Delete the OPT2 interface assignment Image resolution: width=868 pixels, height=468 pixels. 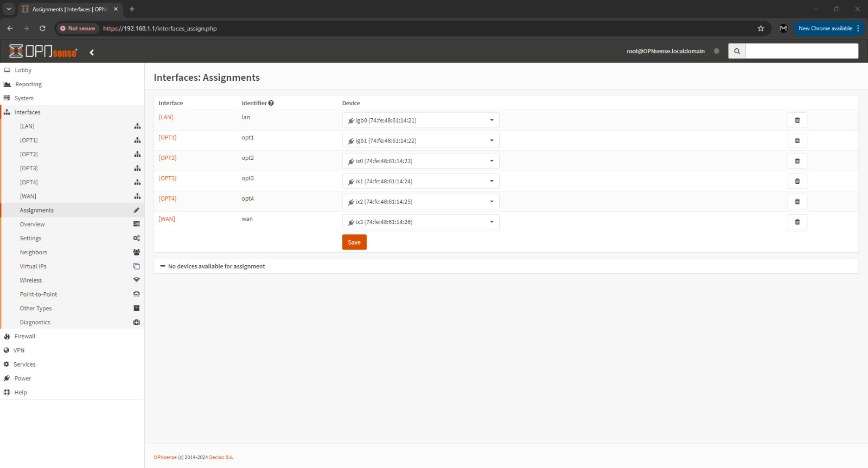[797, 161]
